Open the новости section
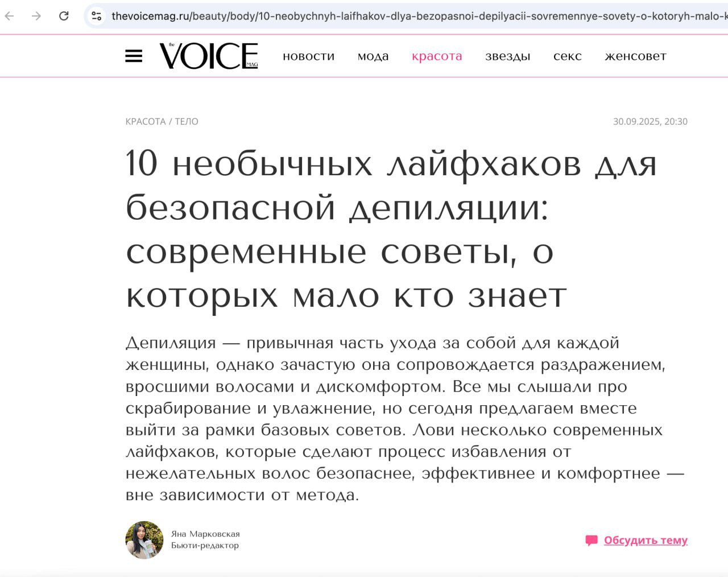 coord(308,56)
